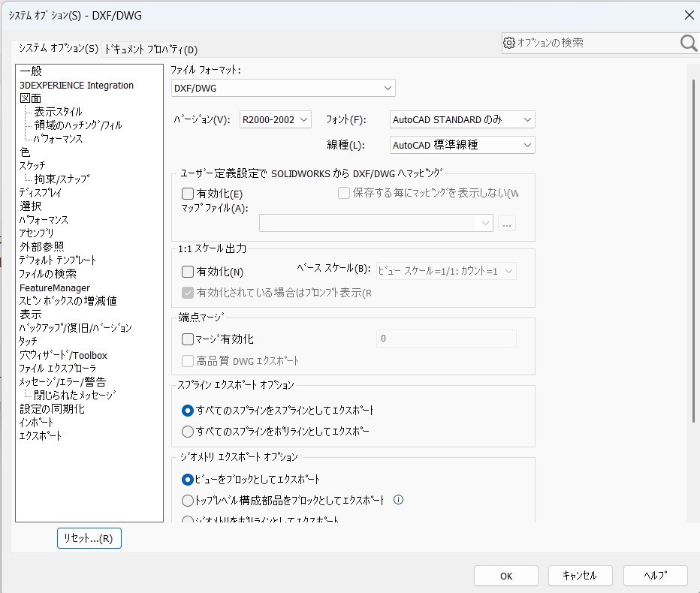Click the OK button

point(506,576)
